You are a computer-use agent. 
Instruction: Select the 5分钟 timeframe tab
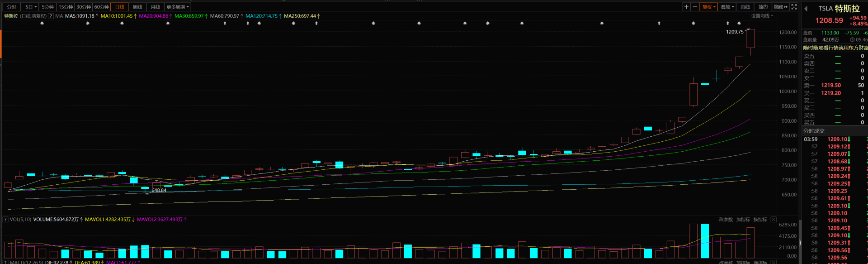[x=48, y=7]
